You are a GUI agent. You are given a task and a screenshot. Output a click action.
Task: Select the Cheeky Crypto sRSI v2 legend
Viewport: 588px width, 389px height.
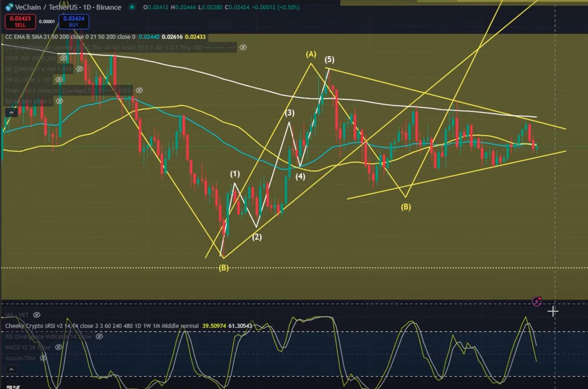pyautogui.click(x=102, y=326)
